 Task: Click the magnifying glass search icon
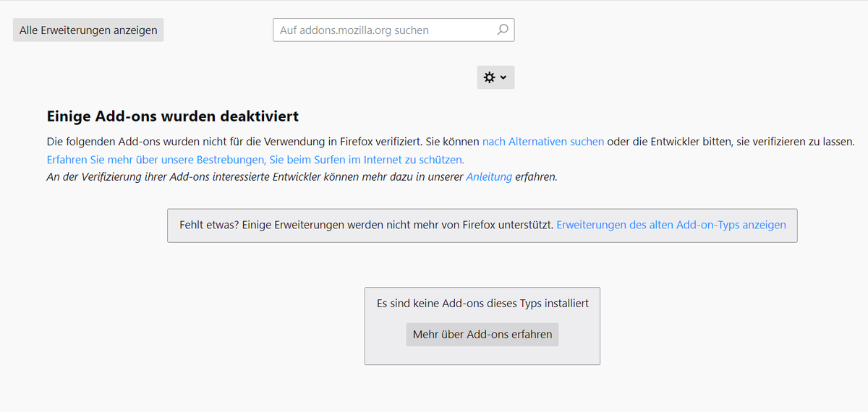click(503, 30)
